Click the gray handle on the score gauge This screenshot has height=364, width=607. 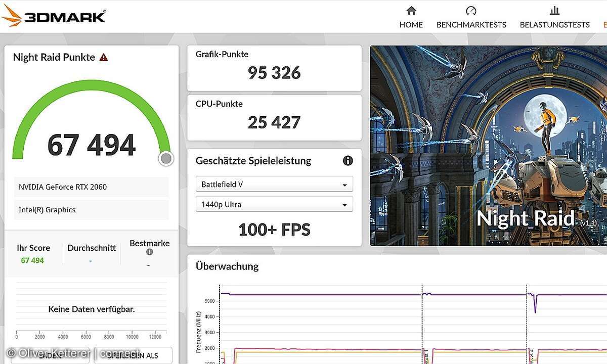click(166, 158)
